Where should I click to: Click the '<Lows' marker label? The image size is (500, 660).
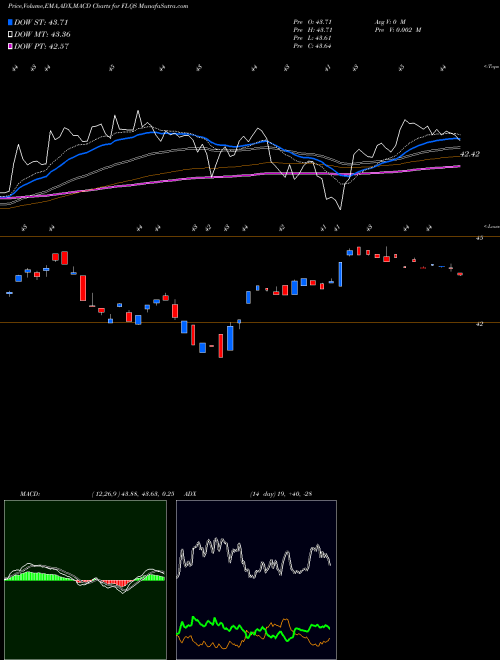[491, 226]
